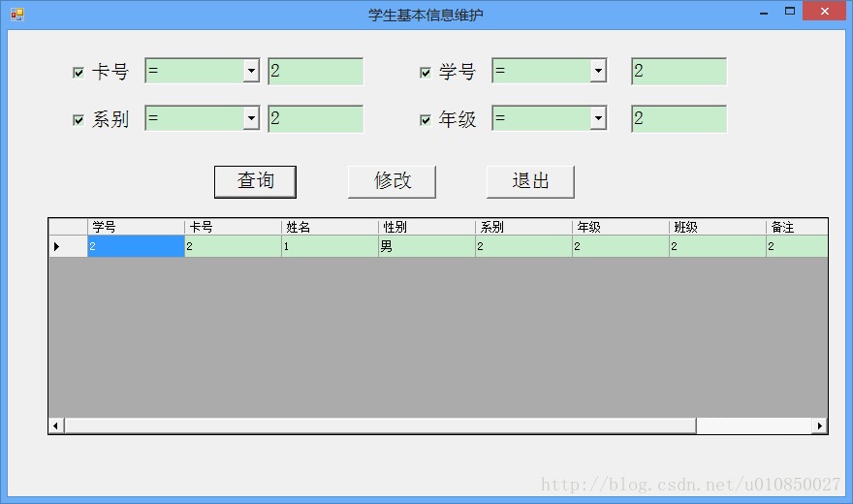Expand the 系别 operator combo box
853x504 pixels.
tap(251, 118)
